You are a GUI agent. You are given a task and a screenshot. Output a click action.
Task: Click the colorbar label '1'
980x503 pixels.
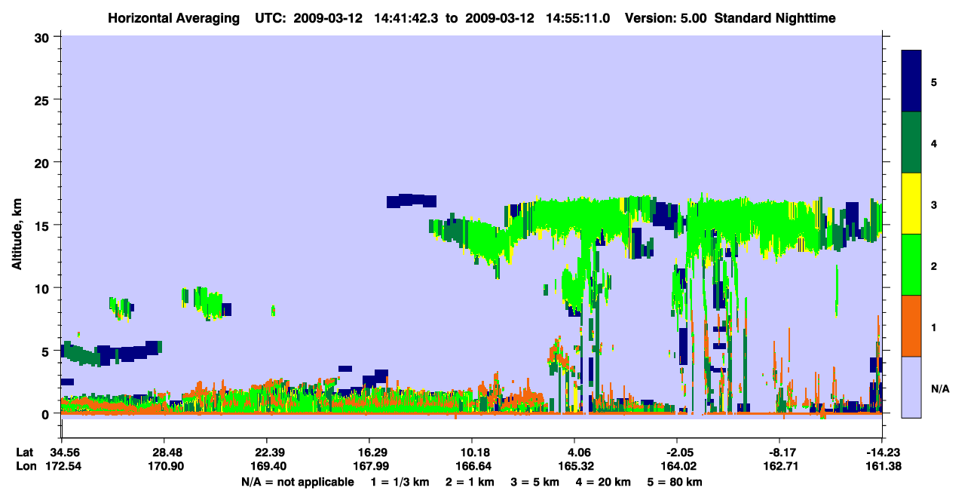[x=934, y=327]
